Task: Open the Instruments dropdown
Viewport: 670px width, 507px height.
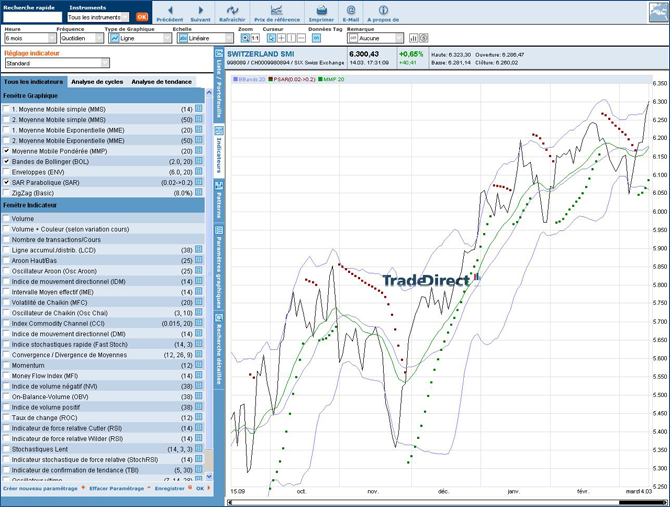Action: tap(98, 17)
